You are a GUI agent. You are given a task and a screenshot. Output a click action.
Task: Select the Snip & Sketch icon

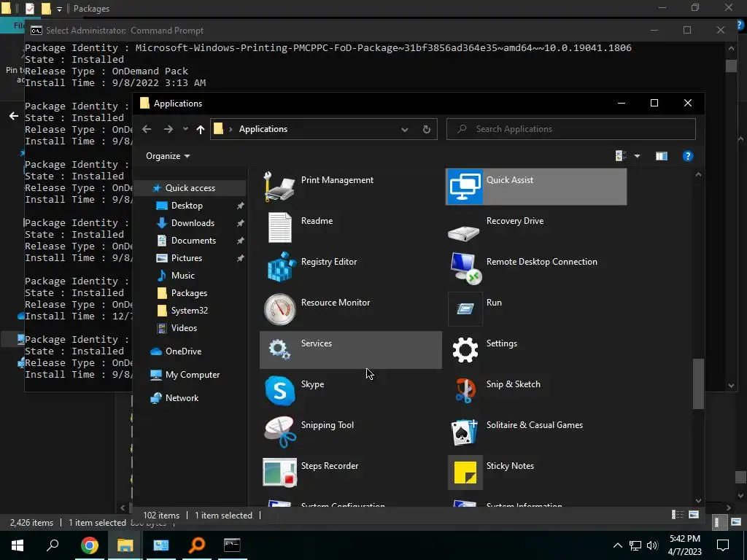465,391
